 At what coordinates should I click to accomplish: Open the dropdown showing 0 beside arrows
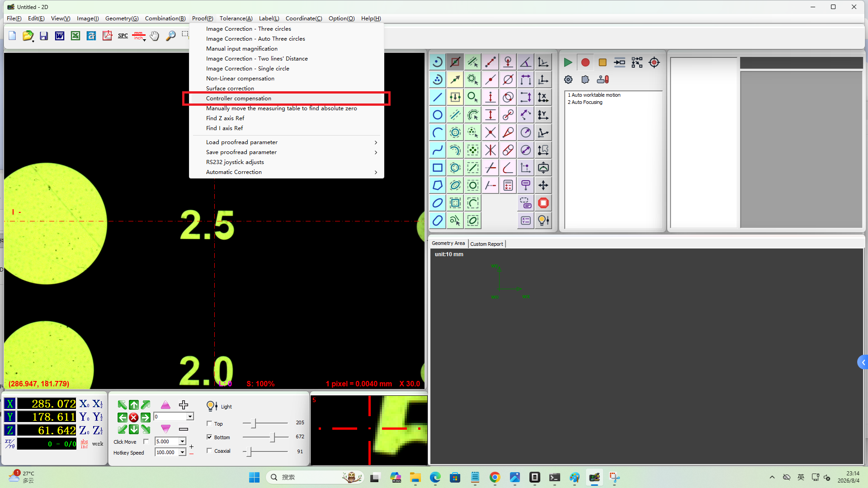pyautogui.click(x=190, y=417)
